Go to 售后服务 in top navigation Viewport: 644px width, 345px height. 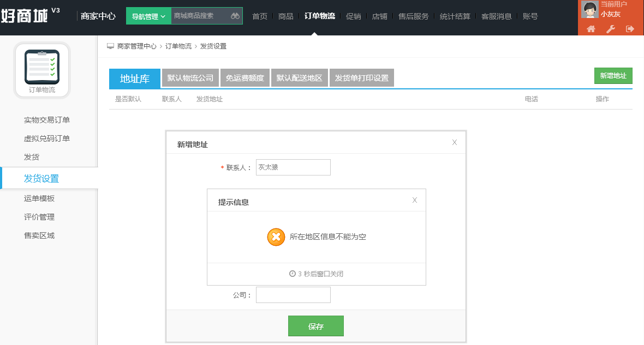click(414, 16)
